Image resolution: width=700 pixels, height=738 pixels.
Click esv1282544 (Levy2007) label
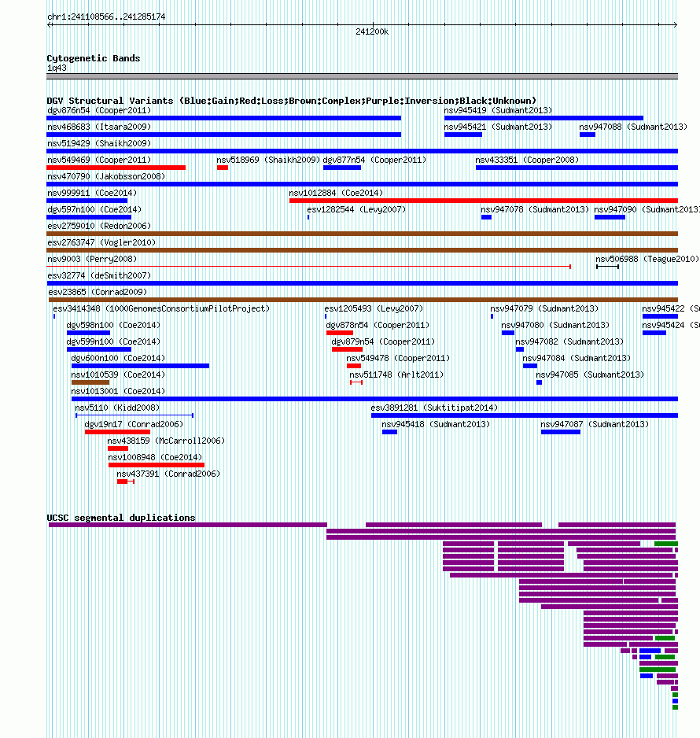[356, 209]
